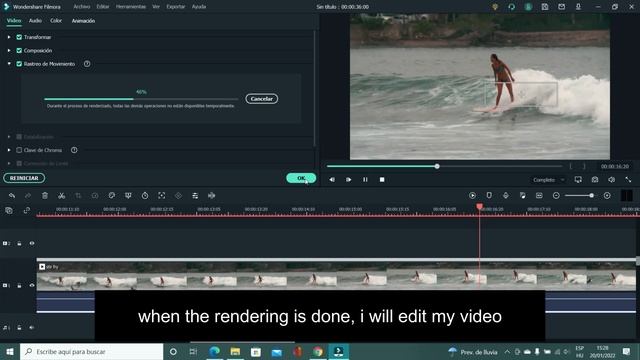The height and width of the screenshot is (360, 640).
Task: Click the voiceover microphone icon
Action: (x=506, y=196)
